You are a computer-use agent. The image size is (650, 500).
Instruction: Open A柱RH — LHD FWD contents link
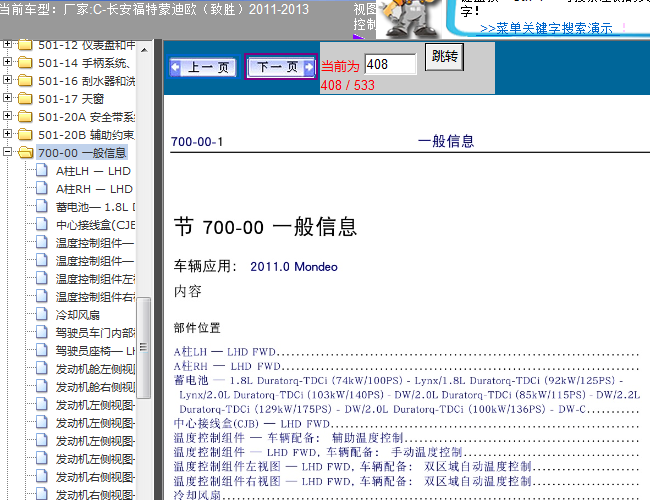(227, 366)
